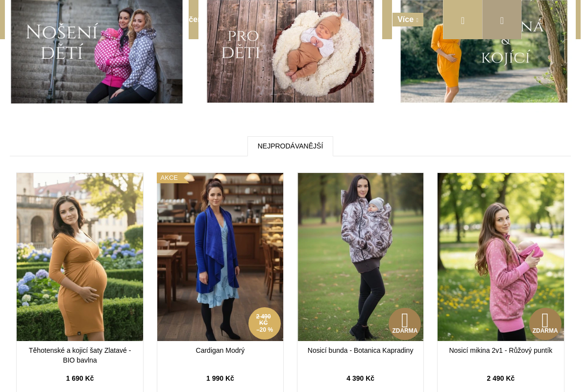Select the Nejprodávanější tab
Image resolution: width=588 pixels, height=392 pixels.
[x=290, y=146]
